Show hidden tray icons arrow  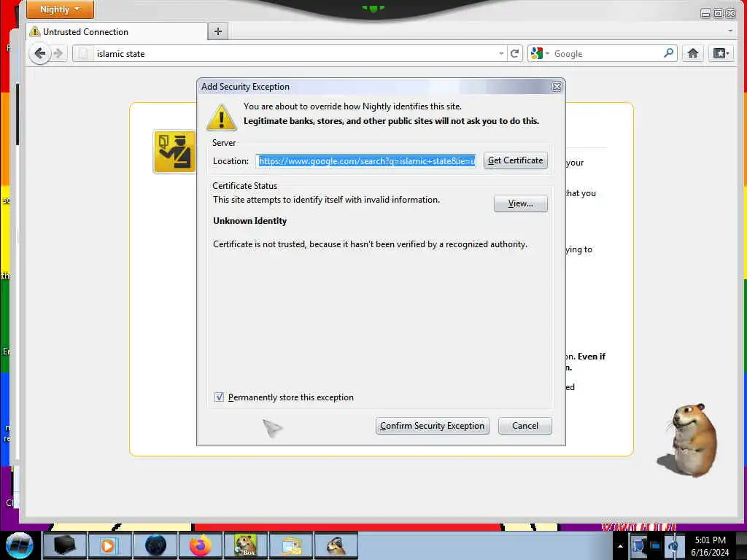coord(620,545)
